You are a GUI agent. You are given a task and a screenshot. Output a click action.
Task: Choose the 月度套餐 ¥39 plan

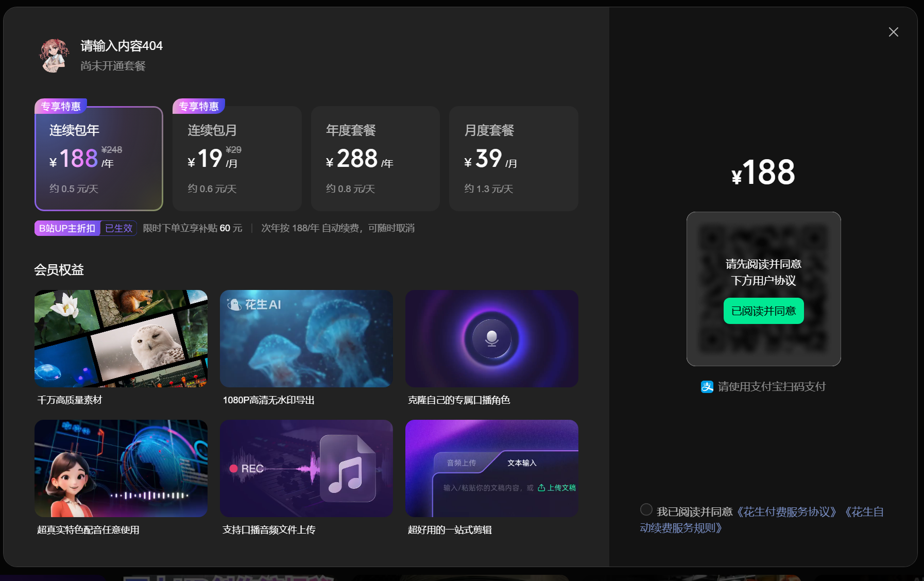514,159
